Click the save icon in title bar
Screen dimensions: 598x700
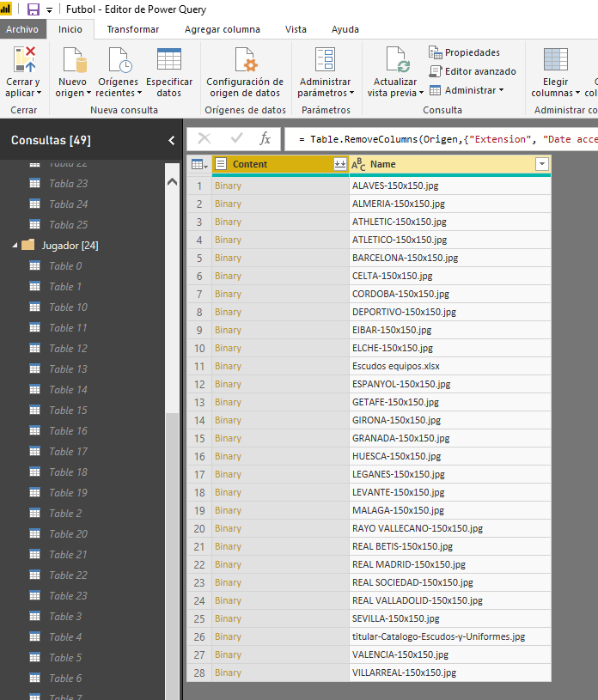tap(33, 9)
